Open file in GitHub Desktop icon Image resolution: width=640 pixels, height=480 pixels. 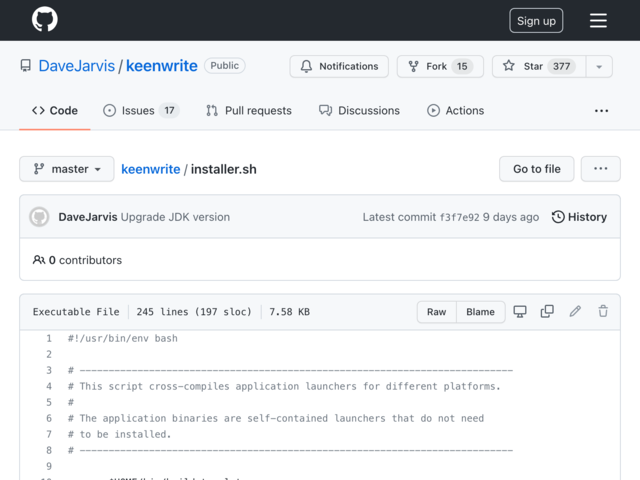click(x=520, y=312)
